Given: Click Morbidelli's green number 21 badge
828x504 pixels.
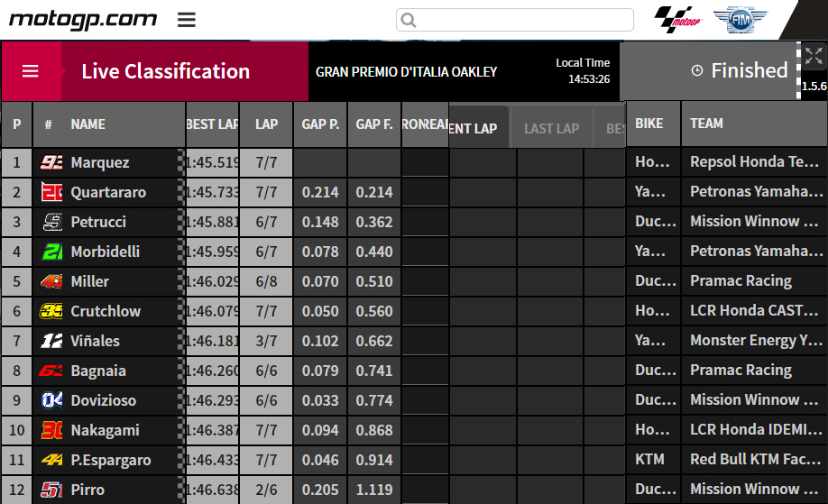Looking at the screenshot, I should coord(51,252).
